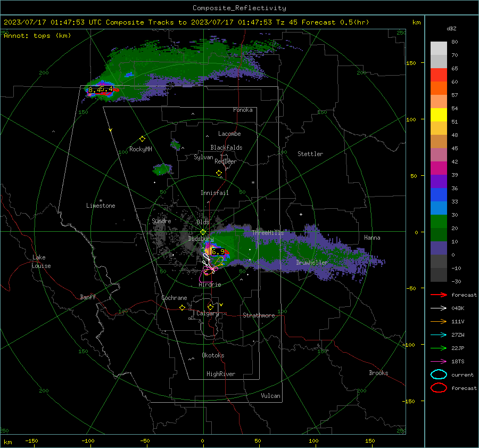Click the Limestone label
Viewport: 479px width, 448px height.
(x=101, y=206)
